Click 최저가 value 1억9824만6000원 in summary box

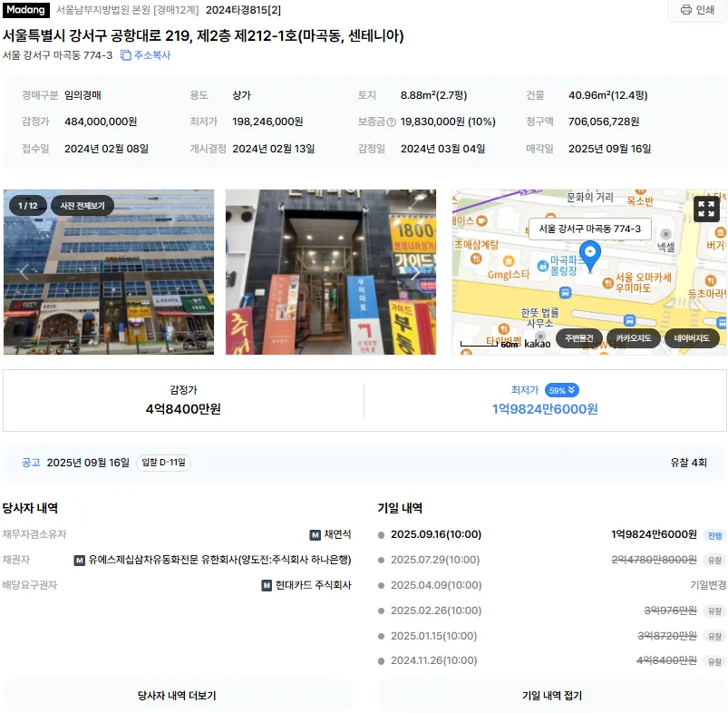[x=545, y=409]
